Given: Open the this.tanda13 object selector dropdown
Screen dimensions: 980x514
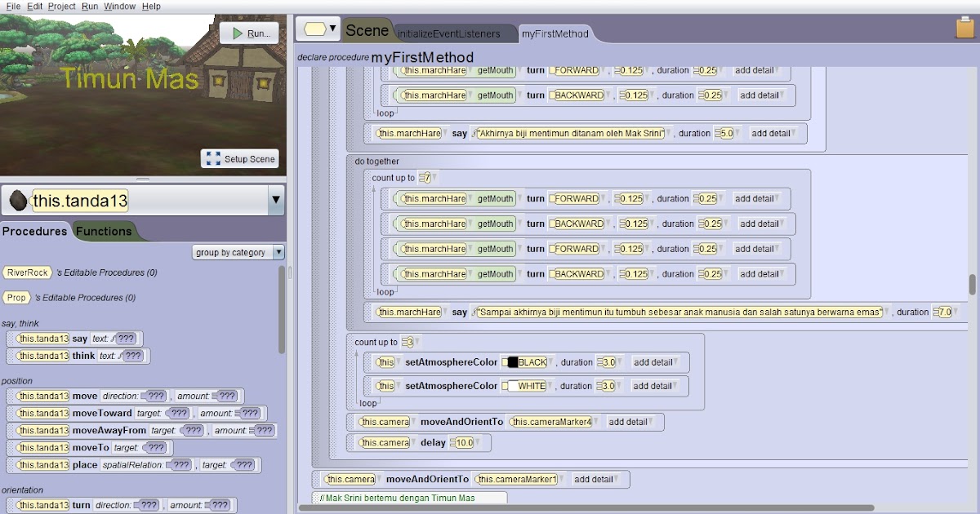Looking at the screenshot, I should point(278,198).
